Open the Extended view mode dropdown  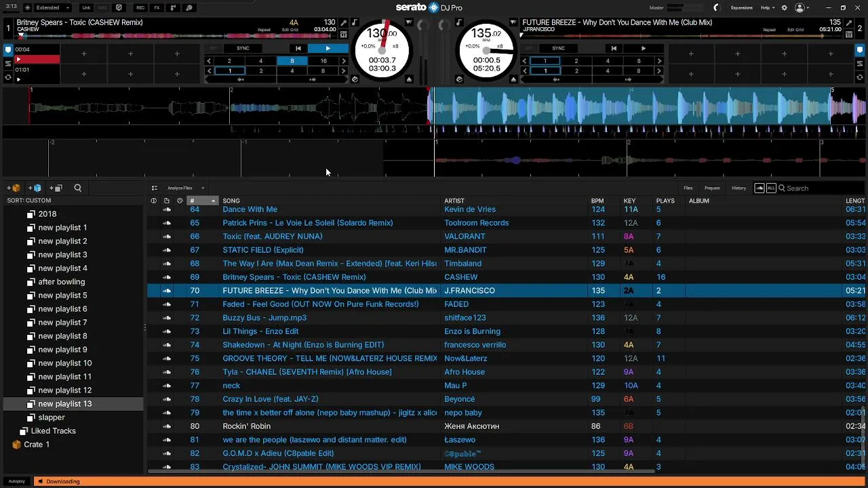point(53,7)
